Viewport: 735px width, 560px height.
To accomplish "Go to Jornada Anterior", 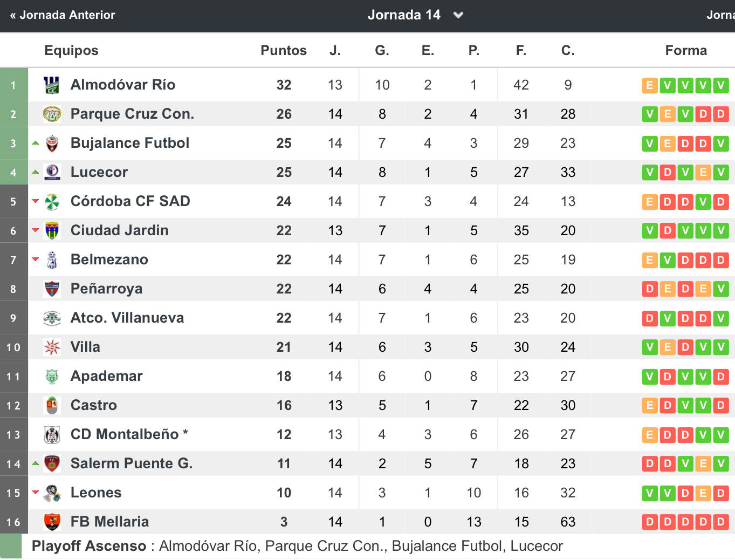I will (63, 15).
